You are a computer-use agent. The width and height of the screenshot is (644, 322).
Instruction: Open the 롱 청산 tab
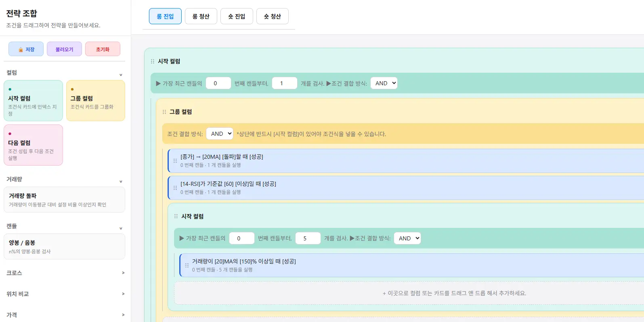[201, 16]
